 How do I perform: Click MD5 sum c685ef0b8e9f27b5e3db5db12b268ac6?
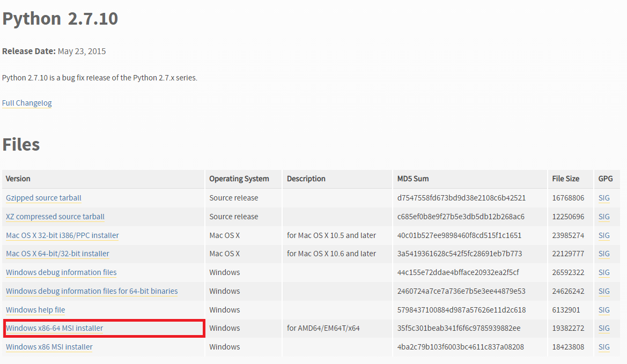pyautogui.click(x=461, y=217)
